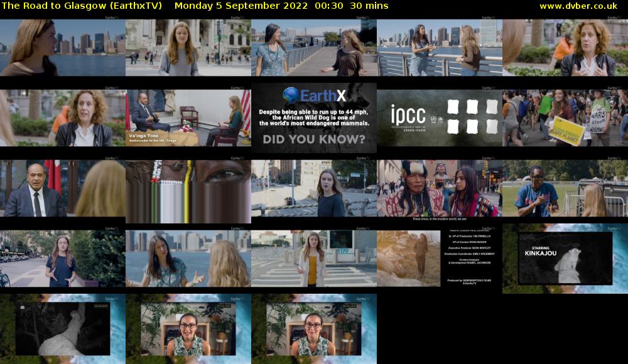
Task: Open the end credits thumbnail
Action: 440,259
